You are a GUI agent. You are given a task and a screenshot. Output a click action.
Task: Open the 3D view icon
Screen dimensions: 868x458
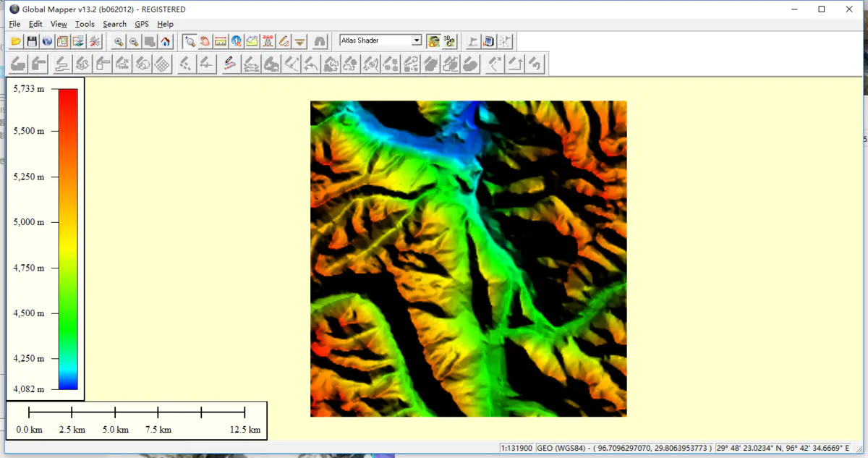[450, 41]
